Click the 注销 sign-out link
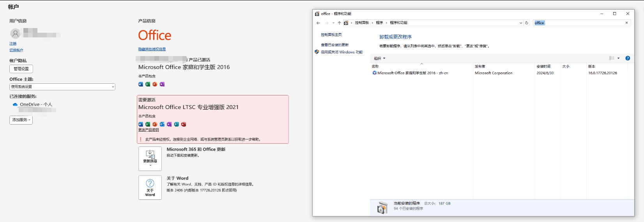 tap(13, 44)
